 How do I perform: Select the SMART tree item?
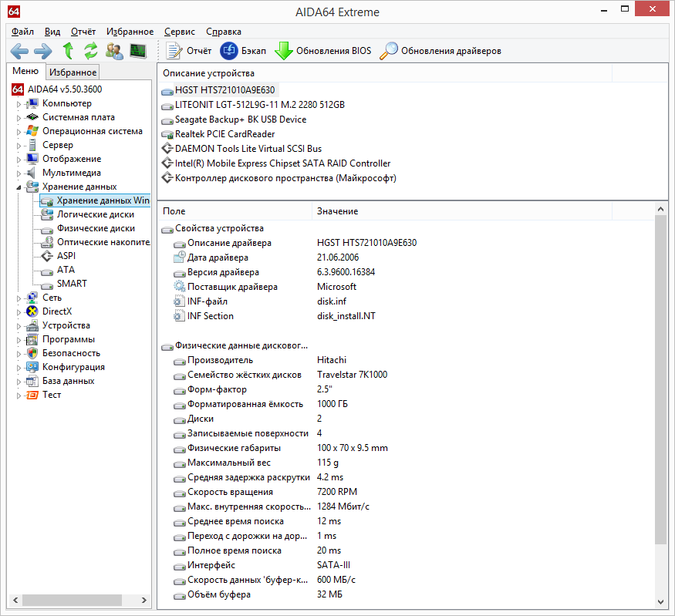(x=72, y=284)
